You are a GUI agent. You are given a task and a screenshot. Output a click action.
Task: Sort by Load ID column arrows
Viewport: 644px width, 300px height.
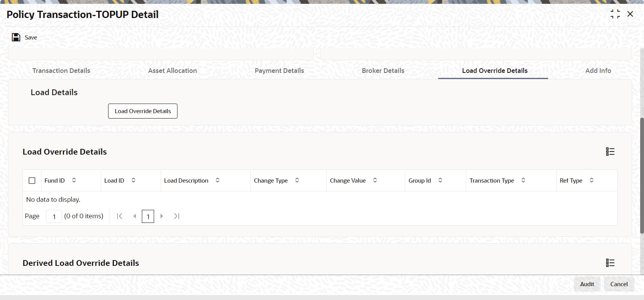(x=133, y=180)
